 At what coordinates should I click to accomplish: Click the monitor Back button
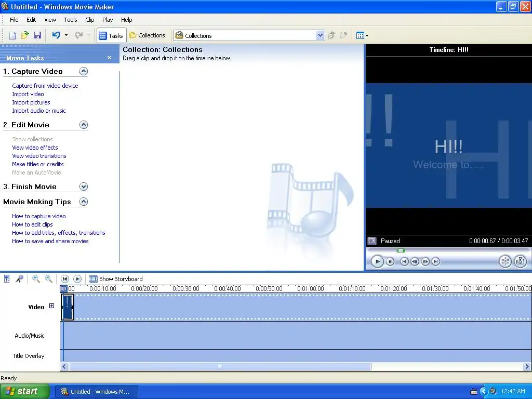404,262
